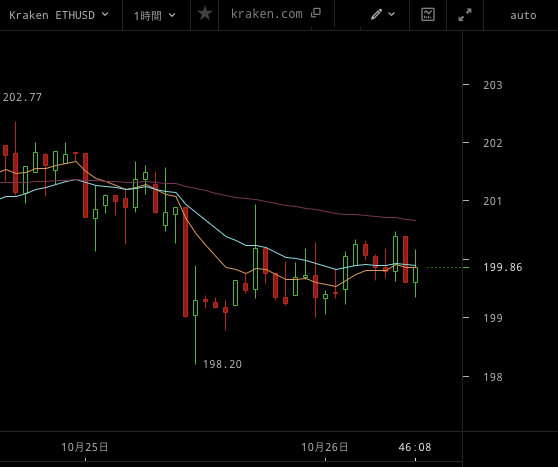
Task: Open the 1時間 timeframe dropdown
Action: (x=154, y=16)
